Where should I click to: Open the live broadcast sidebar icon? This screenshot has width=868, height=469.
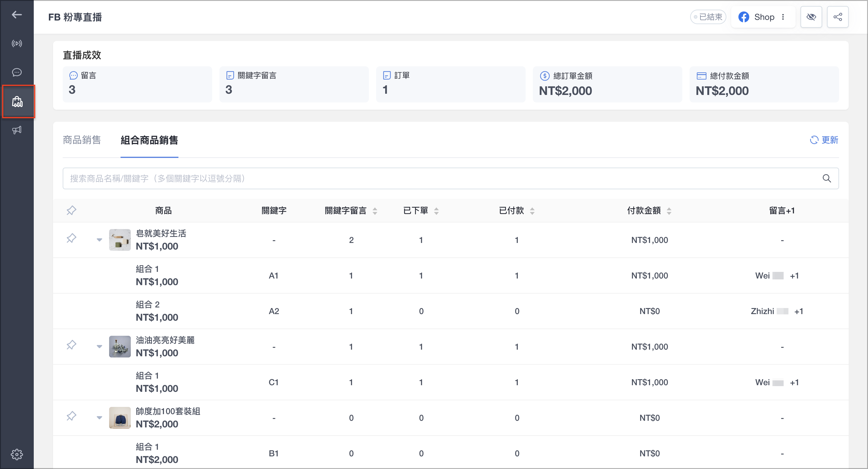point(17,43)
